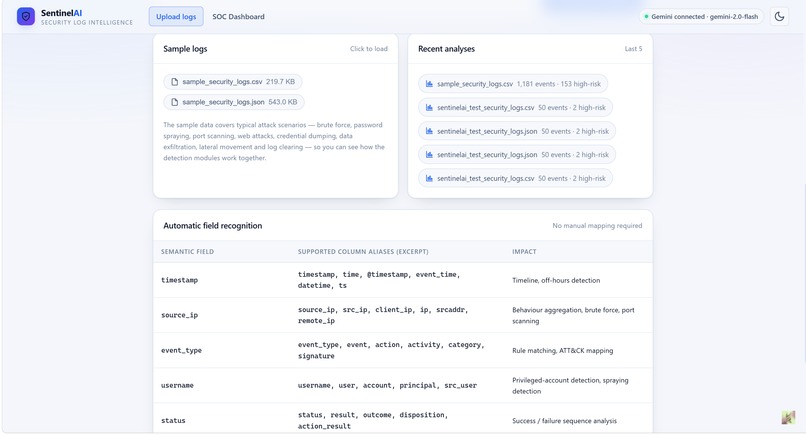Load sample_security_logs.csv sample file
Viewport: 806px width, 435px height.
(x=232, y=82)
